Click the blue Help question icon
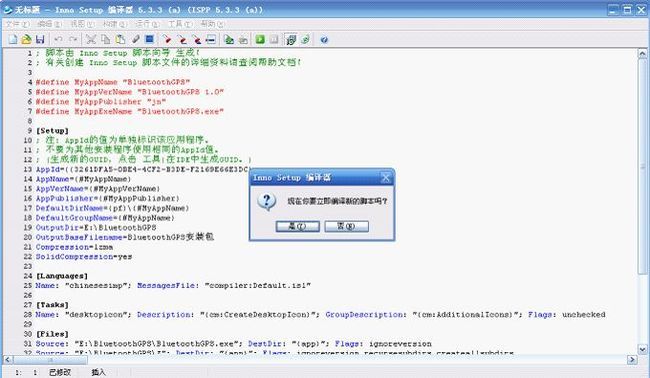Viewport: 650px width, 378px height. tap(324, 40)
